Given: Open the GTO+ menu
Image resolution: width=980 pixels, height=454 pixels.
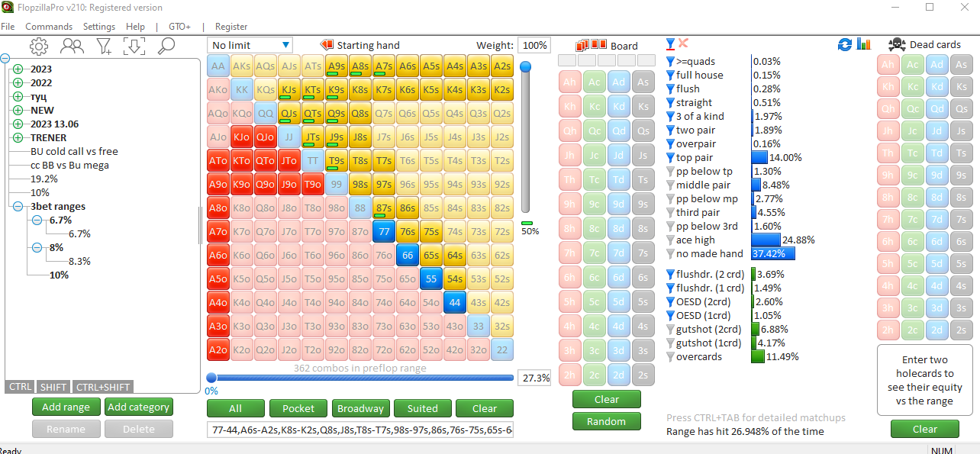Looking at the screenshot, I should [179, 27].
